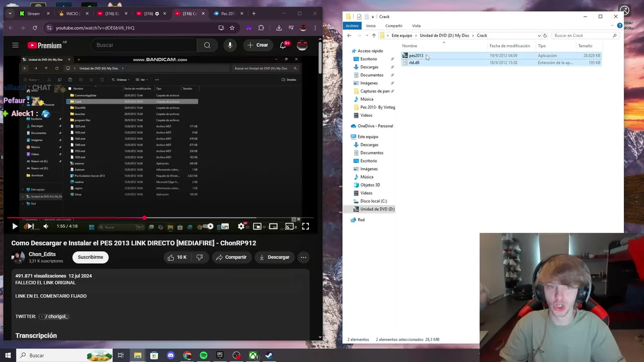Toggle autoplay switch in player
The height and width of the screenshot is (362, 644).
209,226
